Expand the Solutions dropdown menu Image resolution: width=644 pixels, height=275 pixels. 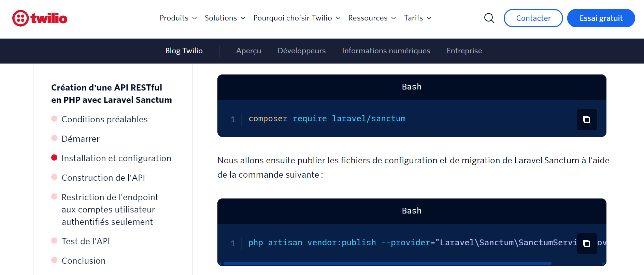[225, 18]
